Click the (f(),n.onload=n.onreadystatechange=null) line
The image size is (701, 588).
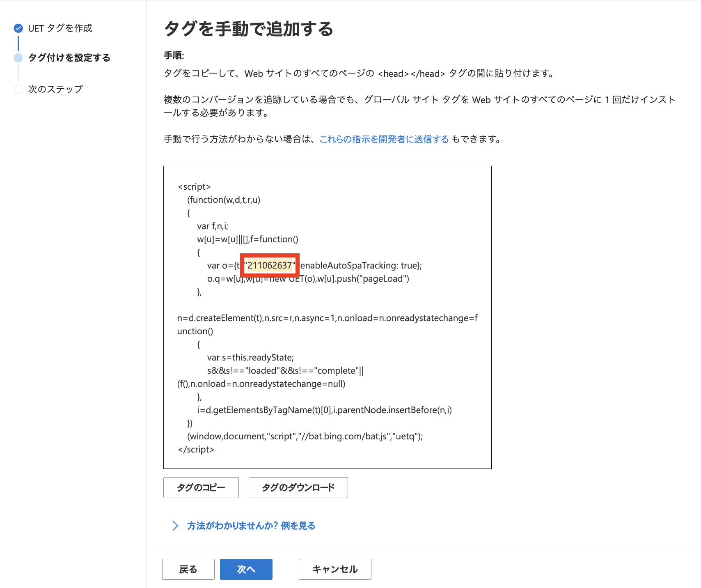pos(261,384)
